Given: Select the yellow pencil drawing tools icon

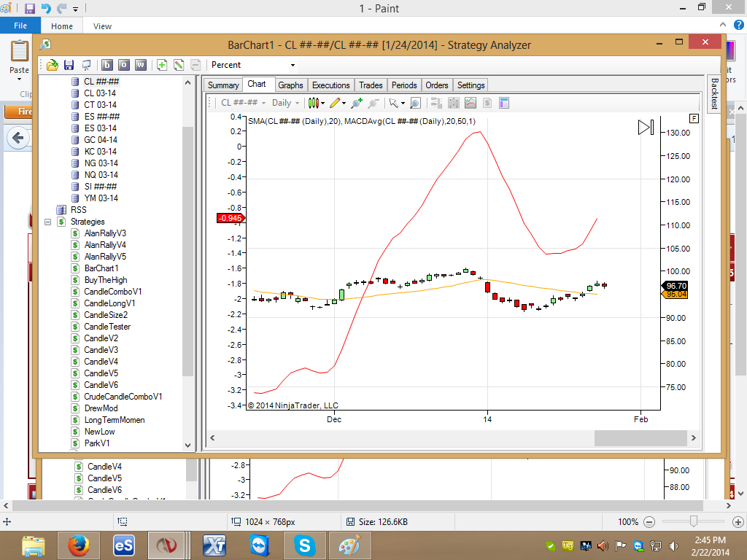Looking at the screenshot, I should (x=334, y=103).
